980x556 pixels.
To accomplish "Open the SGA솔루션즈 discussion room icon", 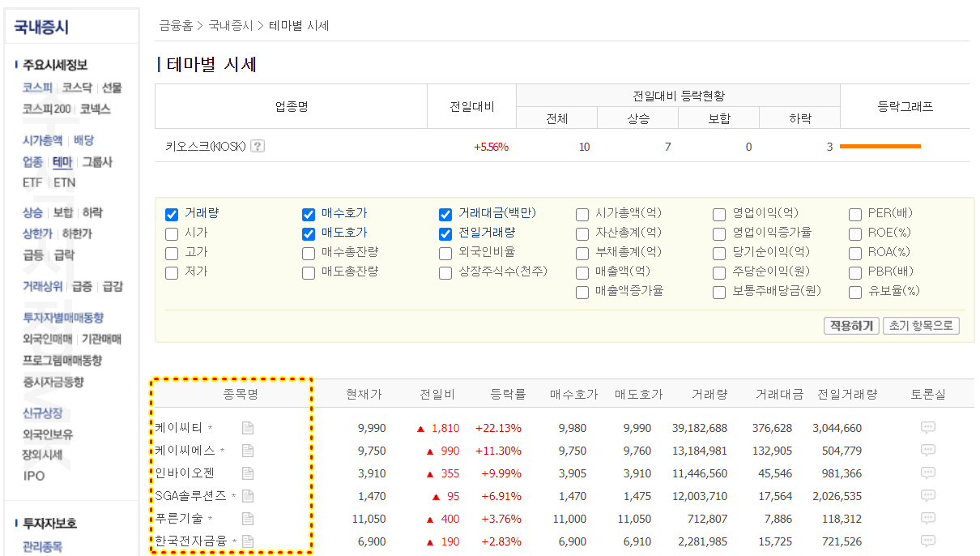I will [928, 496].
